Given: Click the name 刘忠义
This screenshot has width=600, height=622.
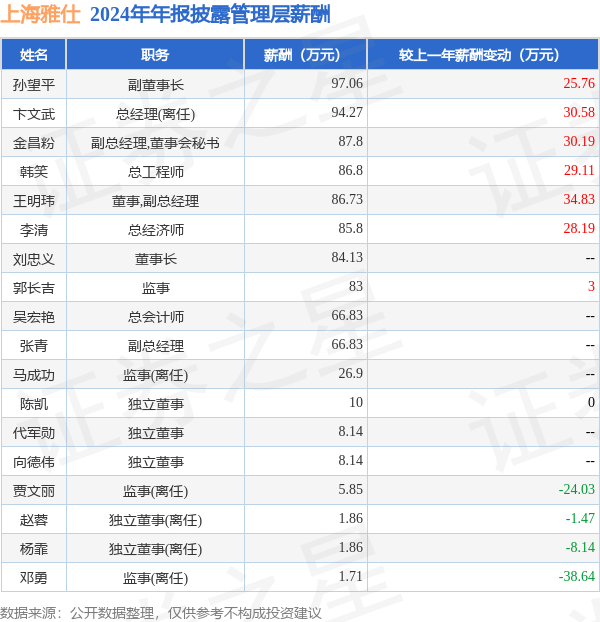Looking at the screenshot, I should pos(34,259).
